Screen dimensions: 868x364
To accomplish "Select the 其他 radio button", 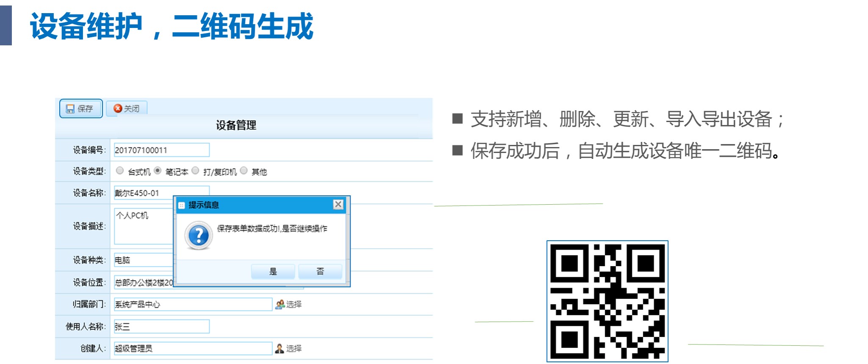I will pos(244,170).
